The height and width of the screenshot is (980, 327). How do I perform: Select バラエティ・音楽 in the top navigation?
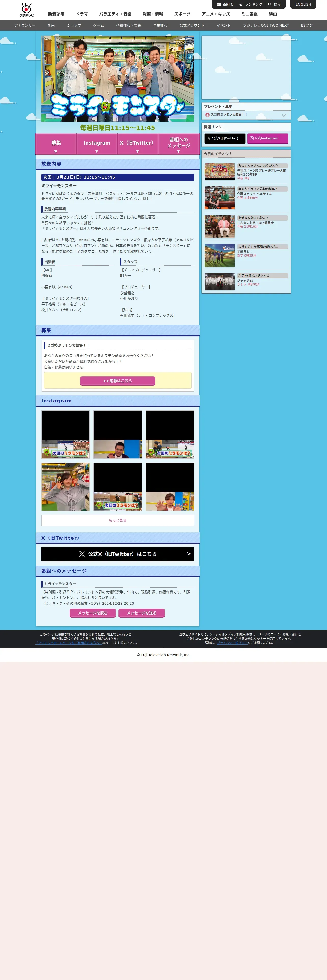[115, 14]
